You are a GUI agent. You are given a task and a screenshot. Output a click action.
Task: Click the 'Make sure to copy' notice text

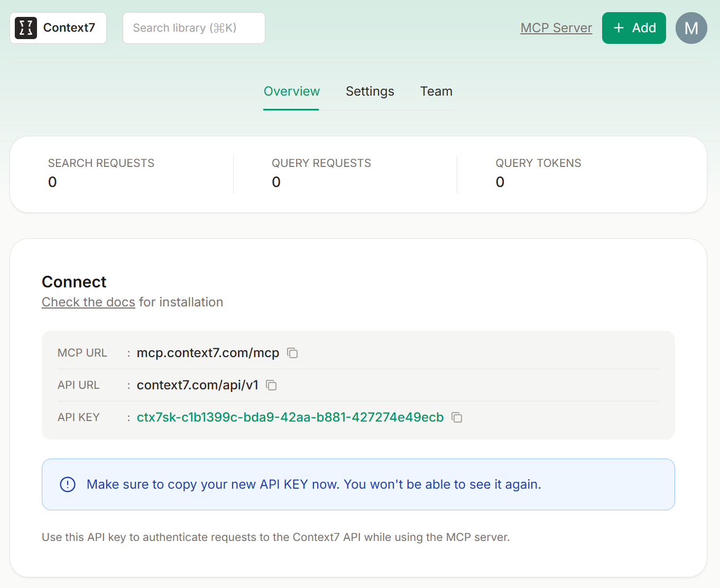[314, 484]
